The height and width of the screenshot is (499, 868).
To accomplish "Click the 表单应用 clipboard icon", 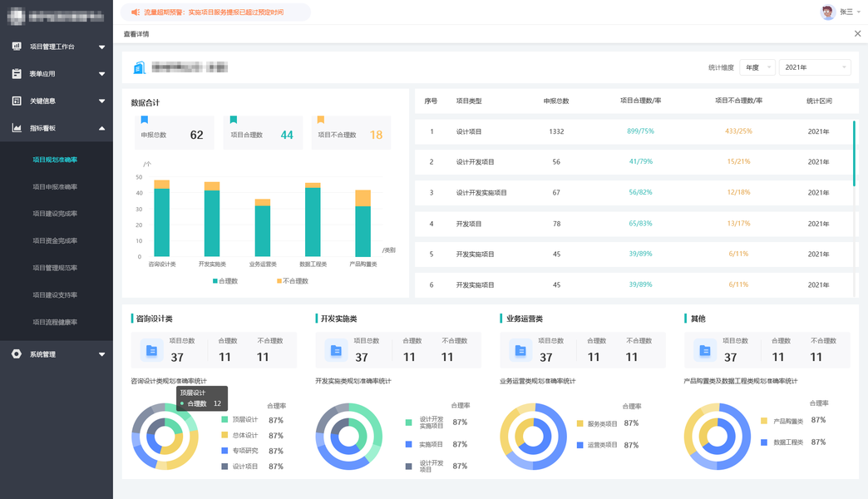I will click(x=17, y=74).
